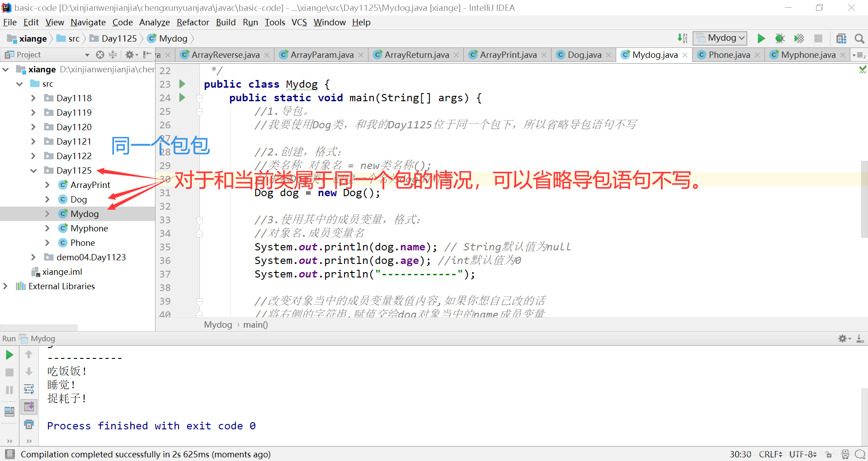The width and height of the screenshot is (868, 461).
Task: Open Search Everywhere magnifier icon
Action: 859,38
